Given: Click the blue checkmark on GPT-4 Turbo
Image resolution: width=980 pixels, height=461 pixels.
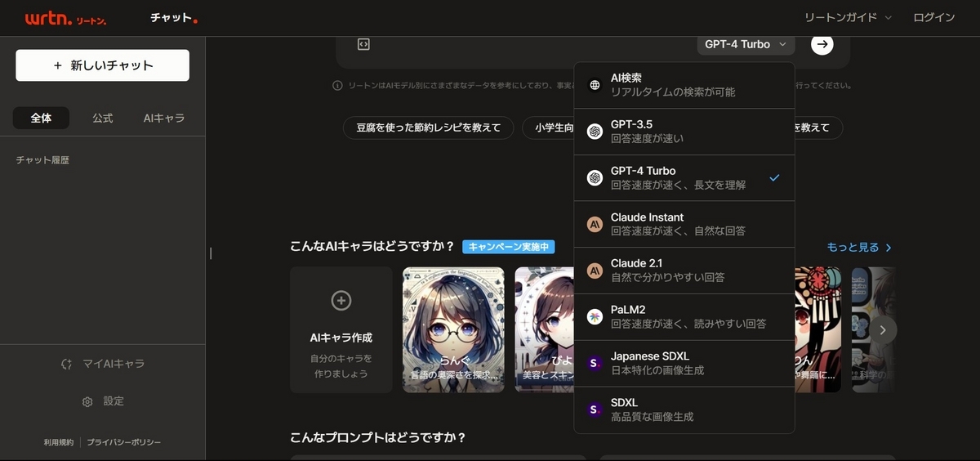Looking at the screenshot, I should coord(775,177).
